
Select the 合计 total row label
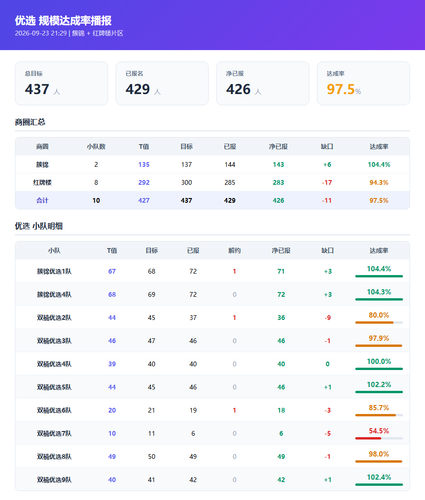pos(42,201)
